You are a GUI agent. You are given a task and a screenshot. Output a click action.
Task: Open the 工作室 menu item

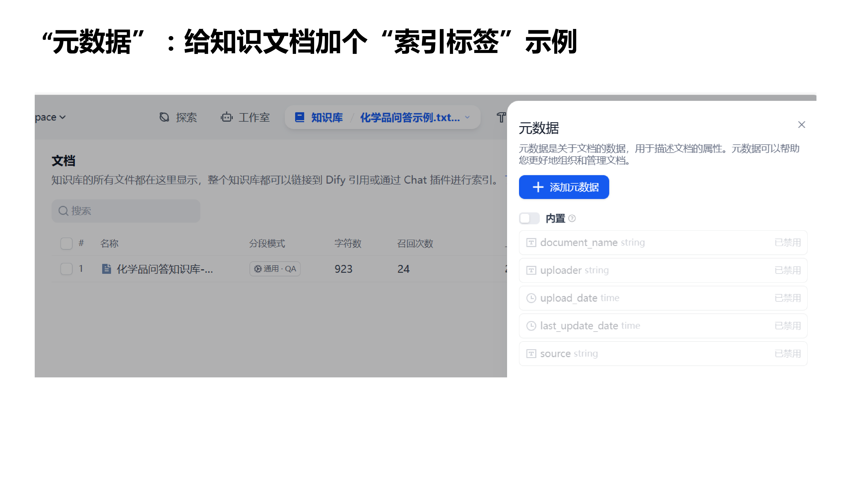tap(254, 117)
